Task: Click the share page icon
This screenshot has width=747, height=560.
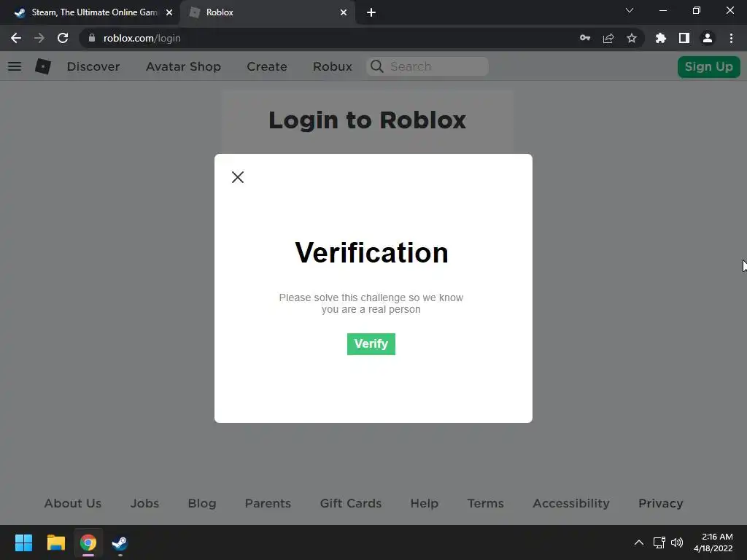Action: coord(608,38)
